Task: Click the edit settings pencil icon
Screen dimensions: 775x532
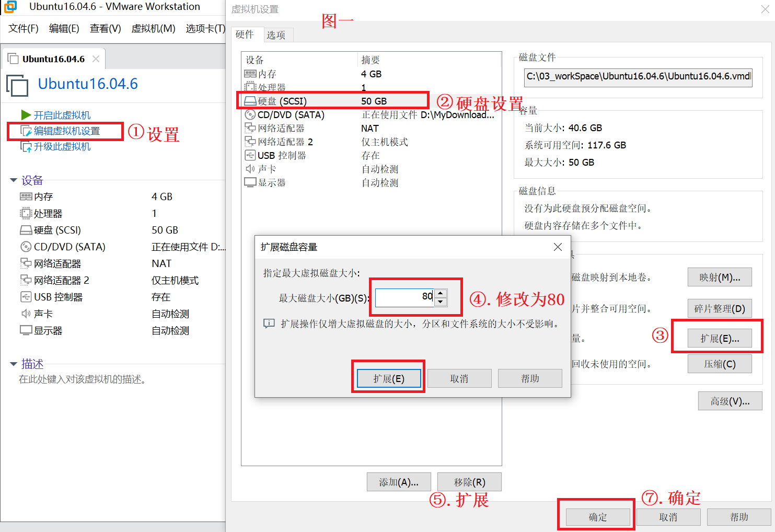Action: click(x=26, y=131)
